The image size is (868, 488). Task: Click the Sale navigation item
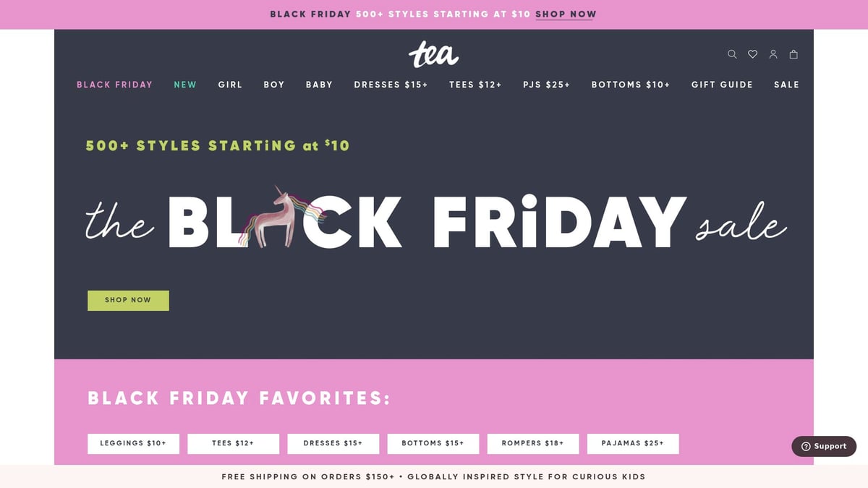pos(786,85)
